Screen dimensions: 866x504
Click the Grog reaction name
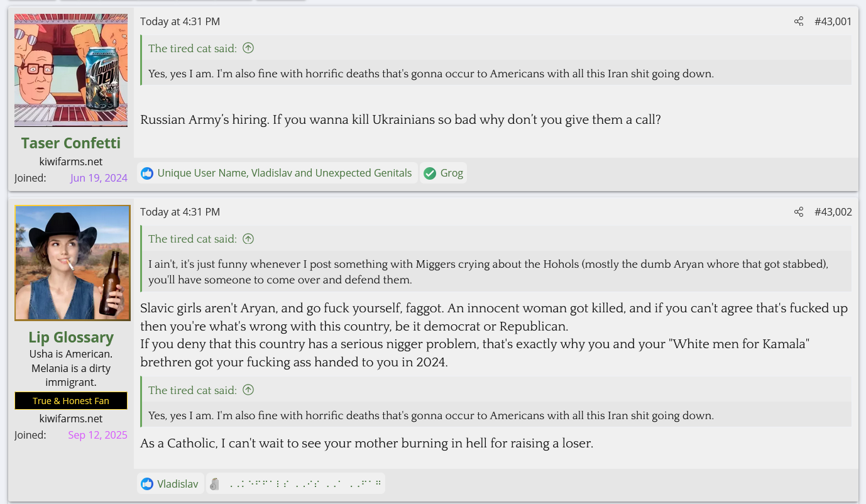451,173
